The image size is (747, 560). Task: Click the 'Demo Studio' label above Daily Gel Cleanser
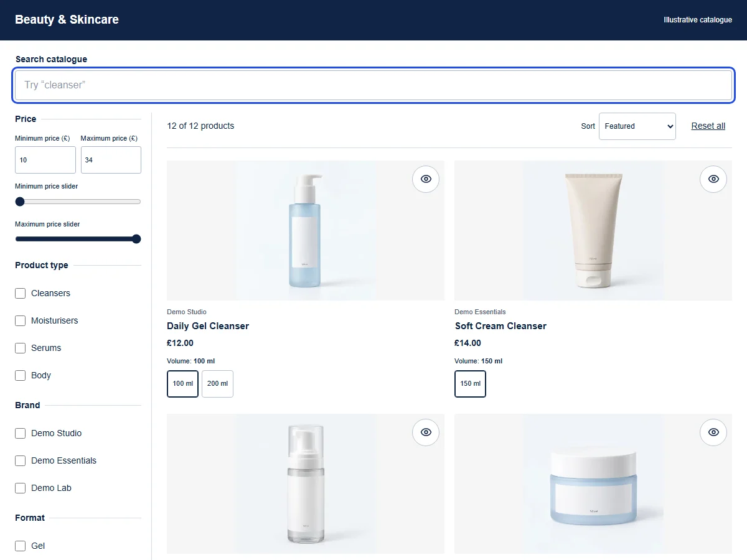[x=187, y=312]
